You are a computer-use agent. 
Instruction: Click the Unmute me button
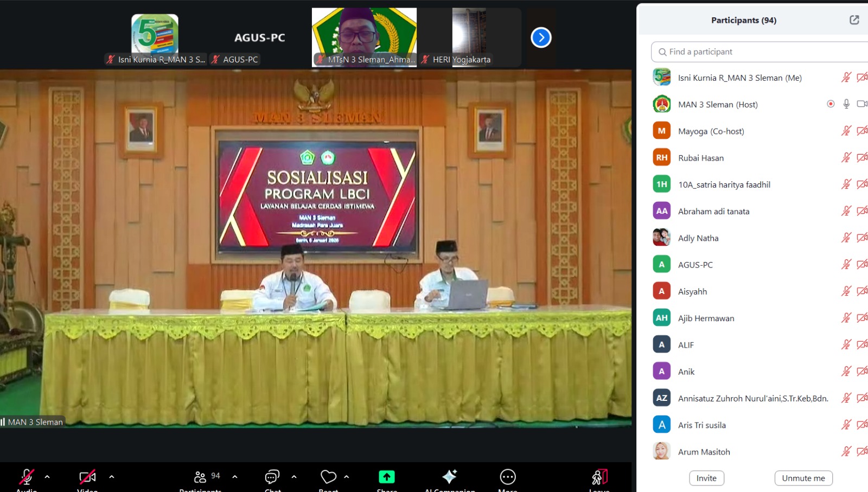803,478
